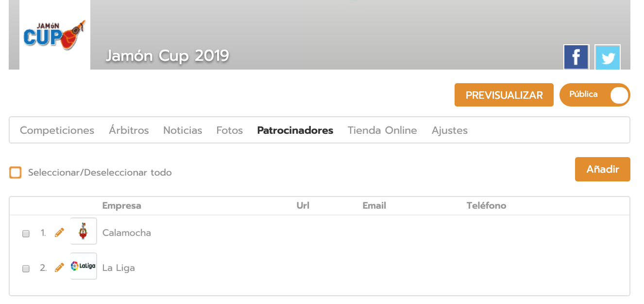Click the Facebook share icon
Image resolution: width=644 pixels, height=304 pixels.
(576, 57)
